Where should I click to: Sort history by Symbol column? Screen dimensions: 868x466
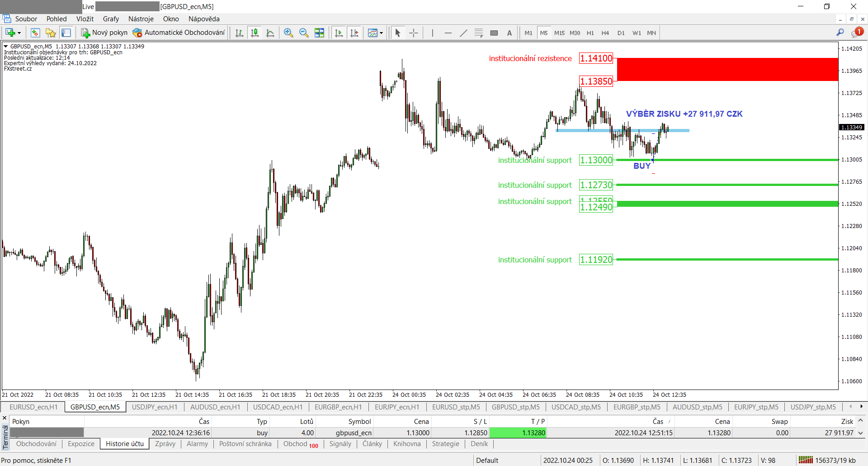pyautogui.click(x=344, y=421)
